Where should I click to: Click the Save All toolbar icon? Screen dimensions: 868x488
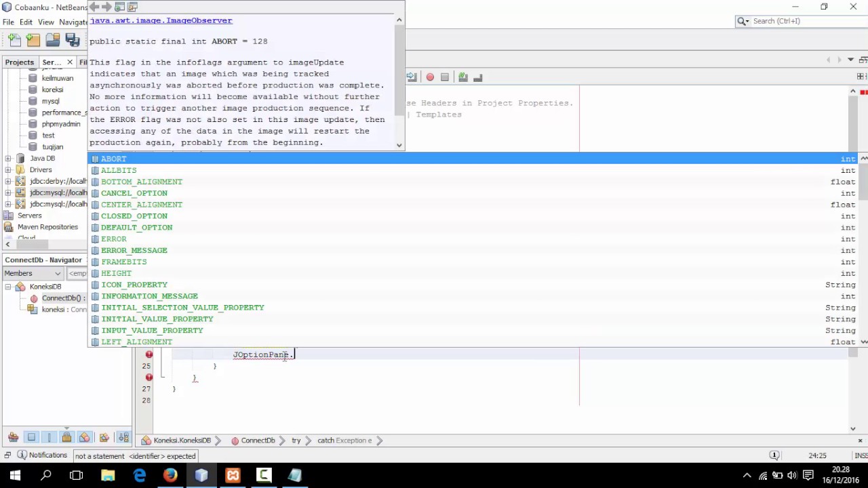click(73, 40)
